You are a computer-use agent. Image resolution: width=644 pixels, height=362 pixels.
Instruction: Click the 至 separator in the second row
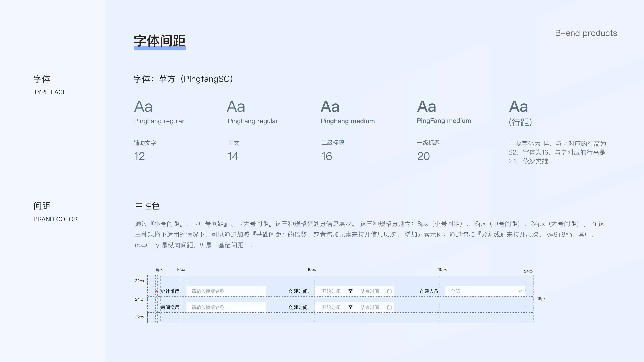351,307
